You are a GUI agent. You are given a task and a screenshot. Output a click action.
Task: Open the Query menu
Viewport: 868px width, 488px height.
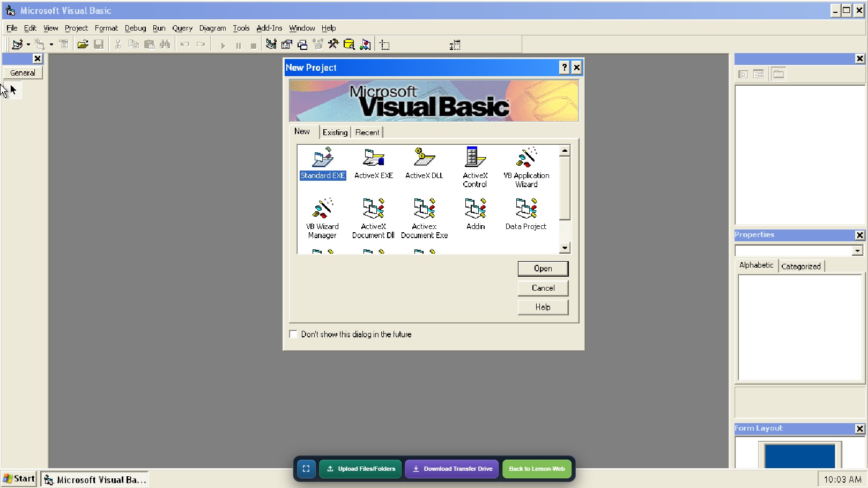[182, 28]
